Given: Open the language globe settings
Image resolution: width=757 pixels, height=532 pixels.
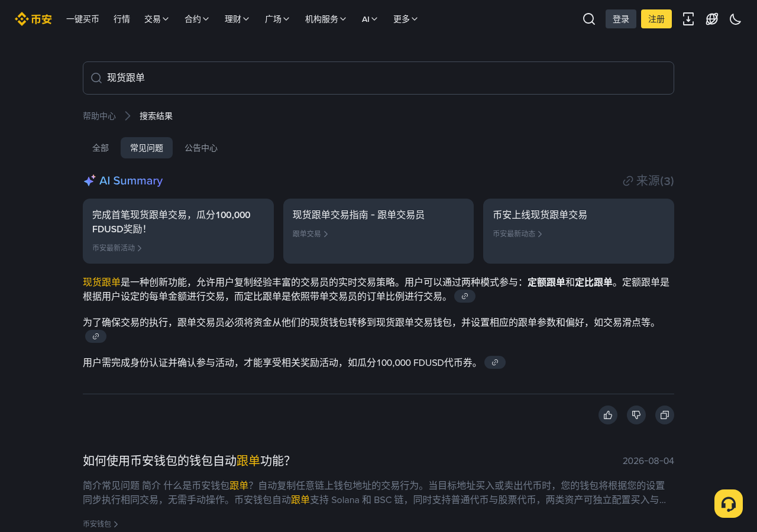Looking at the screenshot, I should click(712, 19).
